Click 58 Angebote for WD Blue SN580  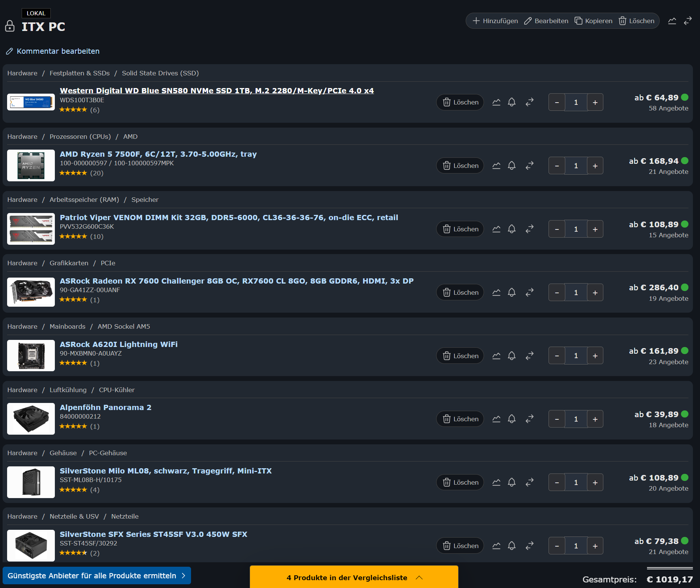tap(668, 108)
